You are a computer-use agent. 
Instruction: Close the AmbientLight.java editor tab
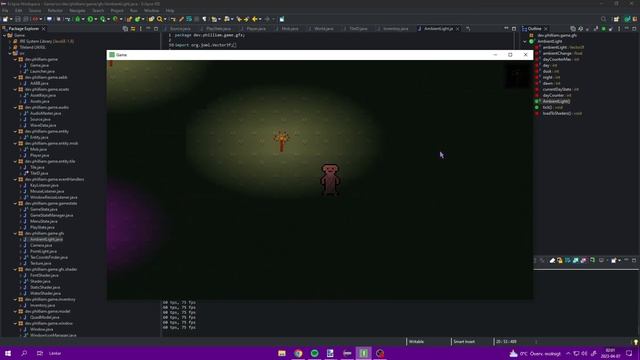pos(457,29)
